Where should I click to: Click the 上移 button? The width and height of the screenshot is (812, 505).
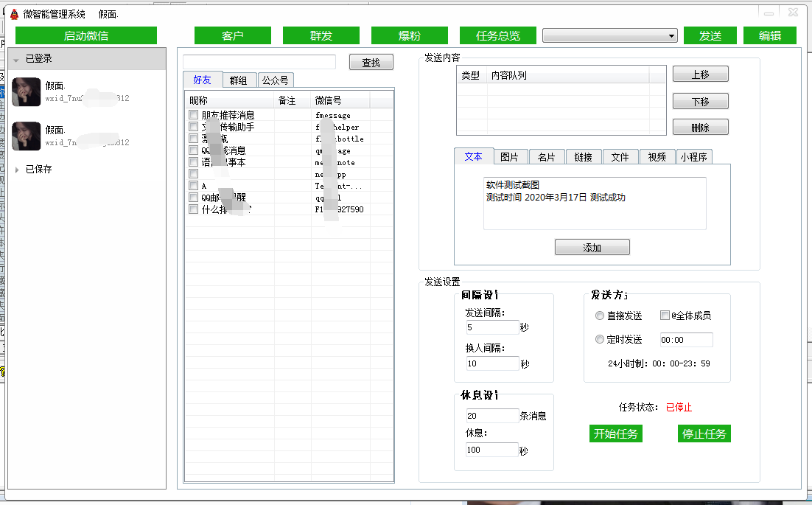700,74
